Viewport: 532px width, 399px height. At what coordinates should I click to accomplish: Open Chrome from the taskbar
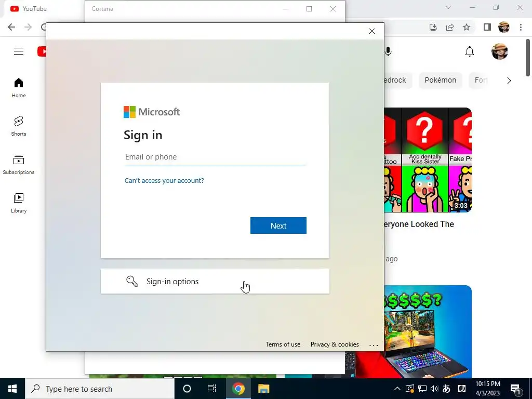pos(238,389)
